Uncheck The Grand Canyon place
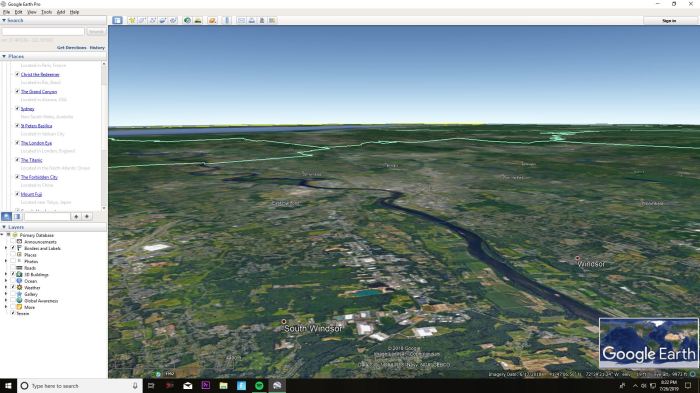Screen dimensions: 700x393 (17, 92)
